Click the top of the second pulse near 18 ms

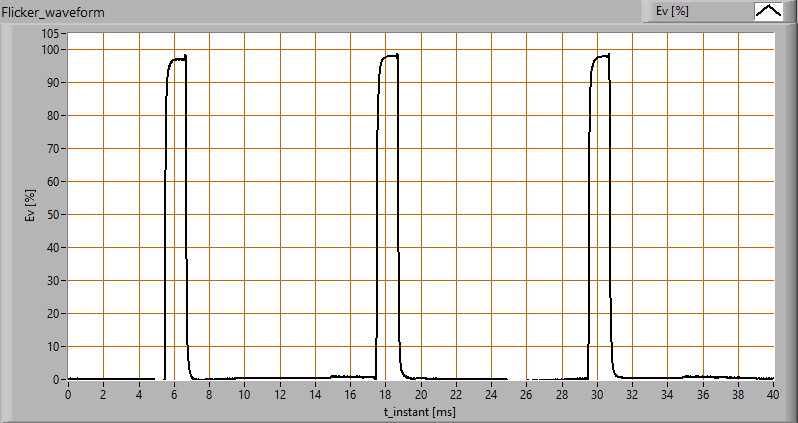pyautogui.click(x=389, y=56)
